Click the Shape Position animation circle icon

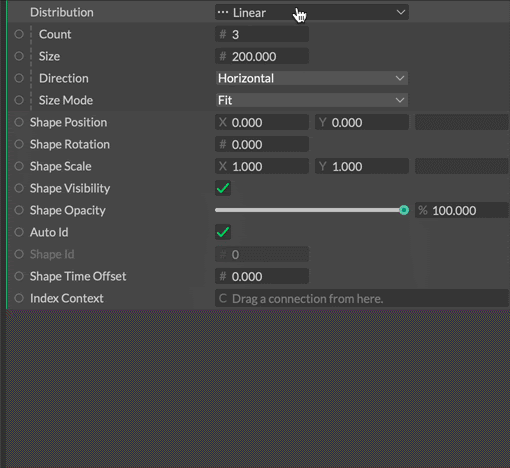(x=19, y=122)
